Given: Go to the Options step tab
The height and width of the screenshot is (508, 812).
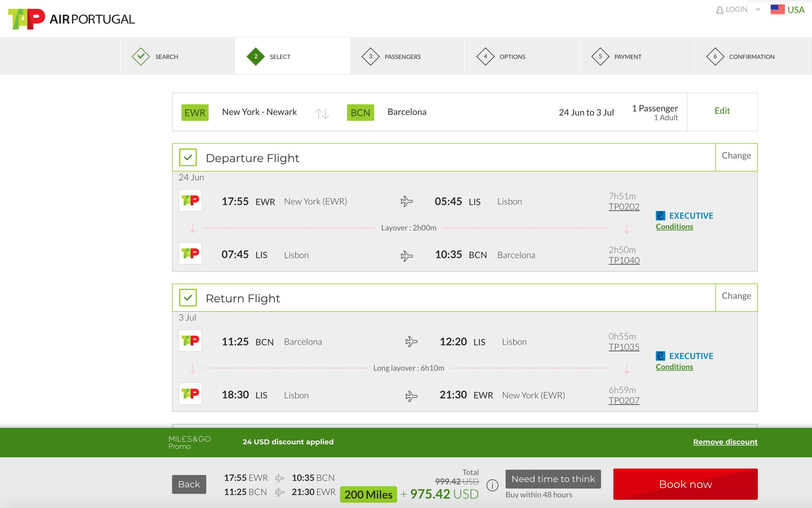Looking at the screenshot, I should (512, 57).
